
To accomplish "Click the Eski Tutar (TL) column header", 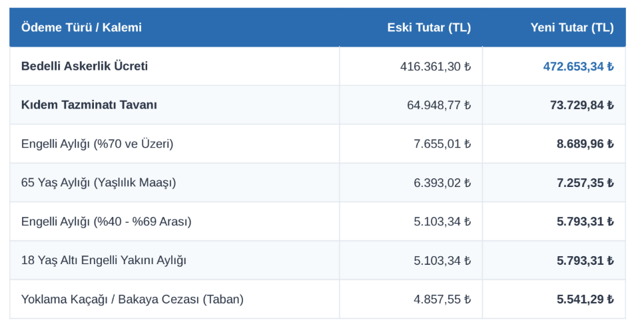I will (x=429, y=27).
